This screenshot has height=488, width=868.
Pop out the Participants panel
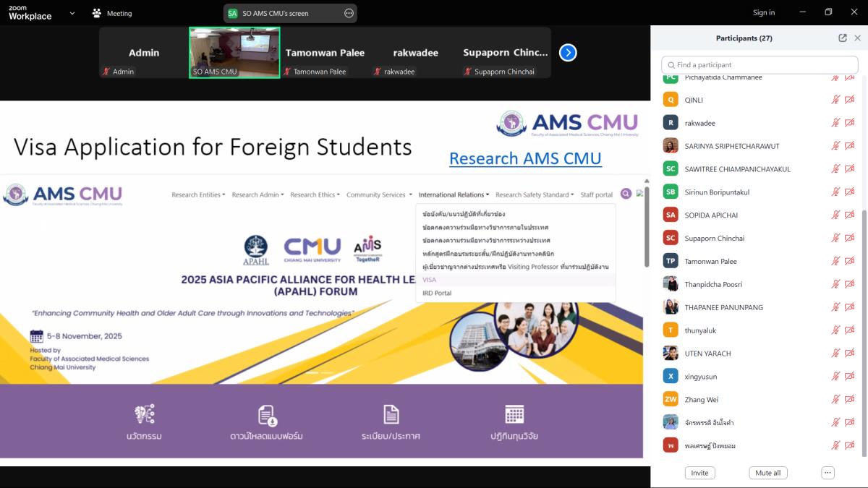click(843, 38)
